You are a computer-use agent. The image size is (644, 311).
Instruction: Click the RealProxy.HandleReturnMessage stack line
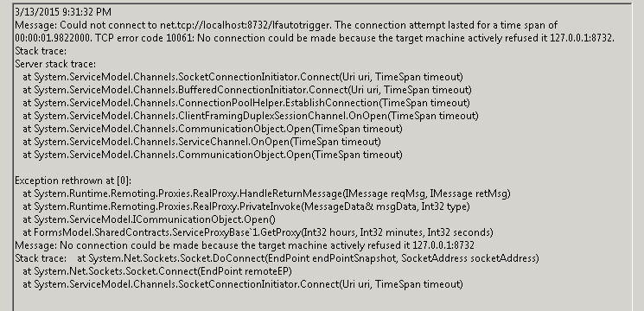[x=266, y=194]
